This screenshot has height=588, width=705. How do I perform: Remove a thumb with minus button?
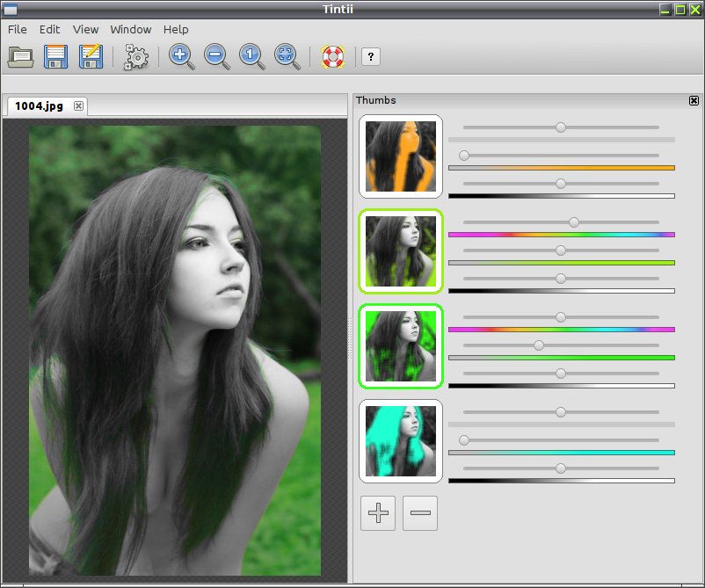[420, 513]
